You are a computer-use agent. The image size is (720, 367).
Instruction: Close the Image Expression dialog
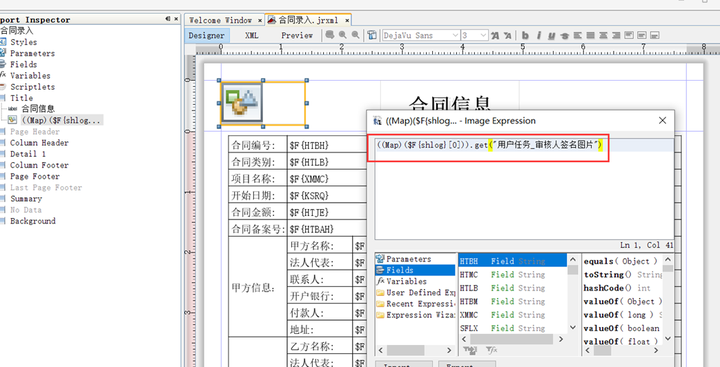tap(662, 121)
